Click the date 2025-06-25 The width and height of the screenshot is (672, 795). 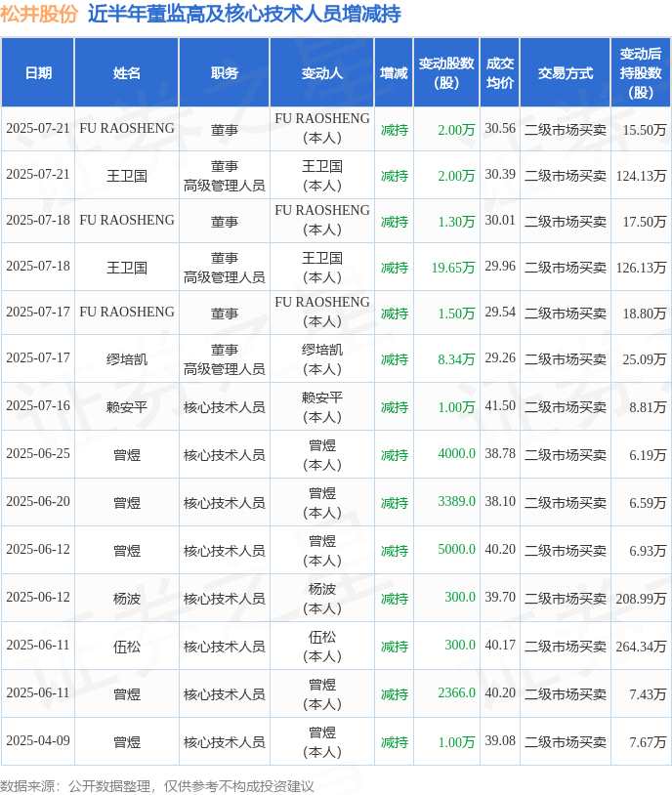point(38,453)
